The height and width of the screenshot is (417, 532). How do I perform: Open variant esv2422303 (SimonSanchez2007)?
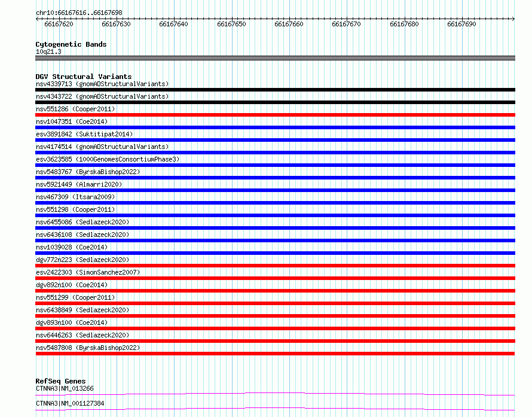click(x=88, y=272)
